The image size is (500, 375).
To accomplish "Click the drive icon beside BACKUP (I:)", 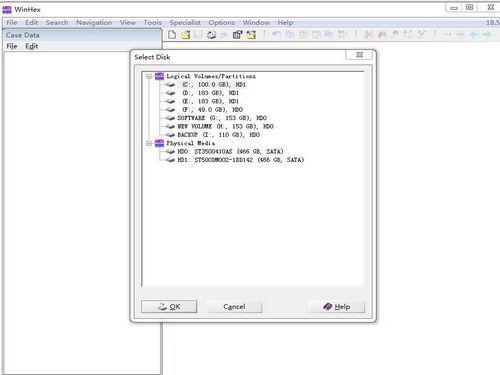I will [x=170, y=135].
